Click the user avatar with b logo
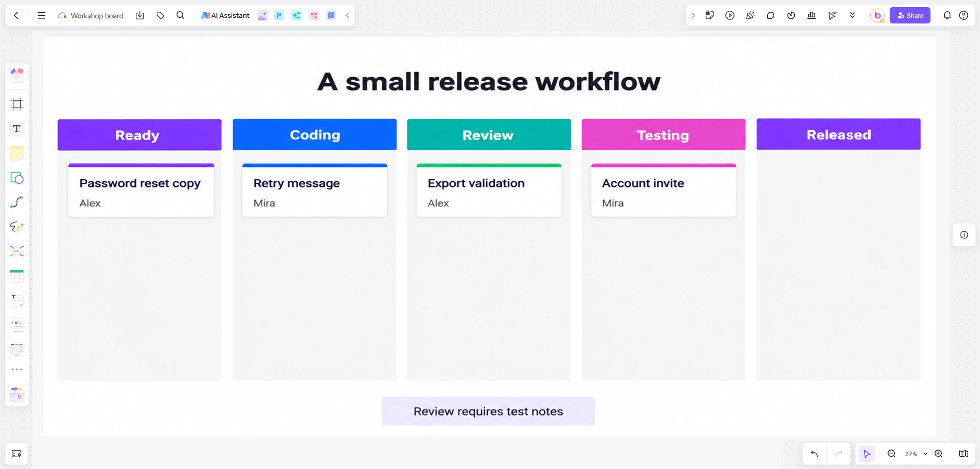The height and width of the screenshot is (469, 980). pyautogui.click(x=877, y=15)
